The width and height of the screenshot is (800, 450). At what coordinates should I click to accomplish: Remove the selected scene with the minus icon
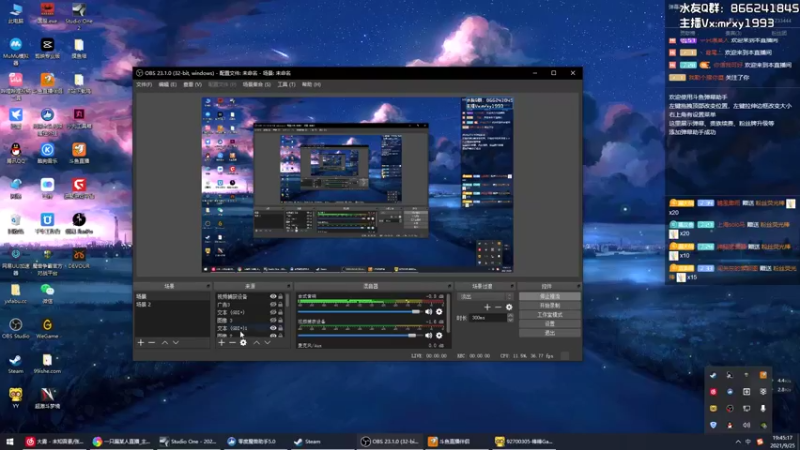point(152,343)
